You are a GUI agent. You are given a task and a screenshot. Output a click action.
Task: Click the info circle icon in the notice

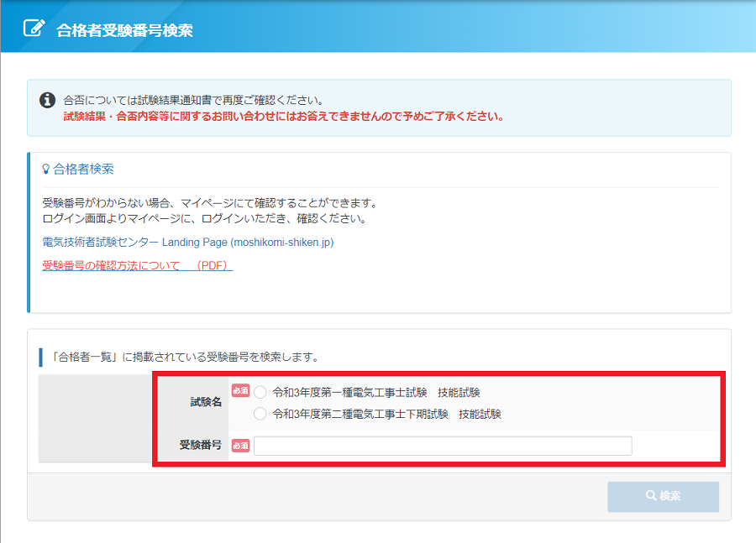point(48,100)
